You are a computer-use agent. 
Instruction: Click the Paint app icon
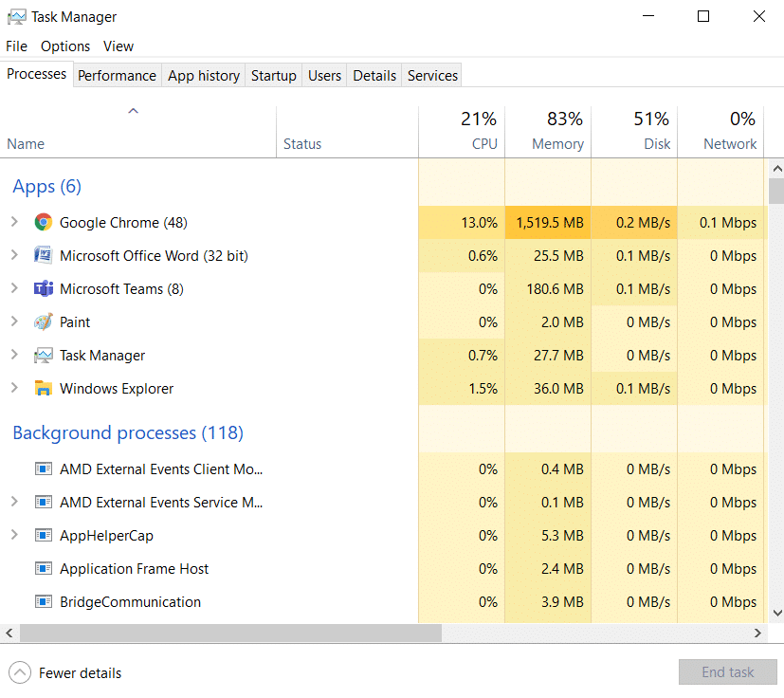pyautogui.click(x=43, y=322)
